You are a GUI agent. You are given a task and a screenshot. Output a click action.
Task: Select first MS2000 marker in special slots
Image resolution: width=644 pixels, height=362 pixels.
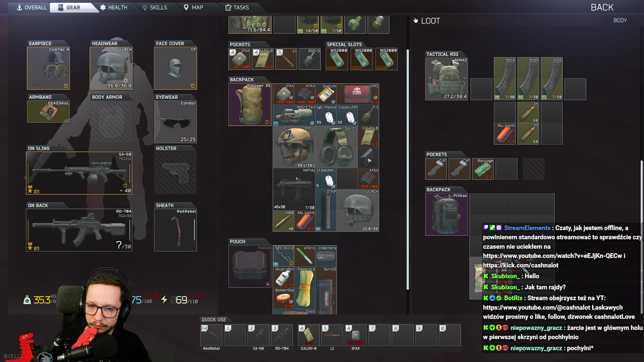click(337, 59)
